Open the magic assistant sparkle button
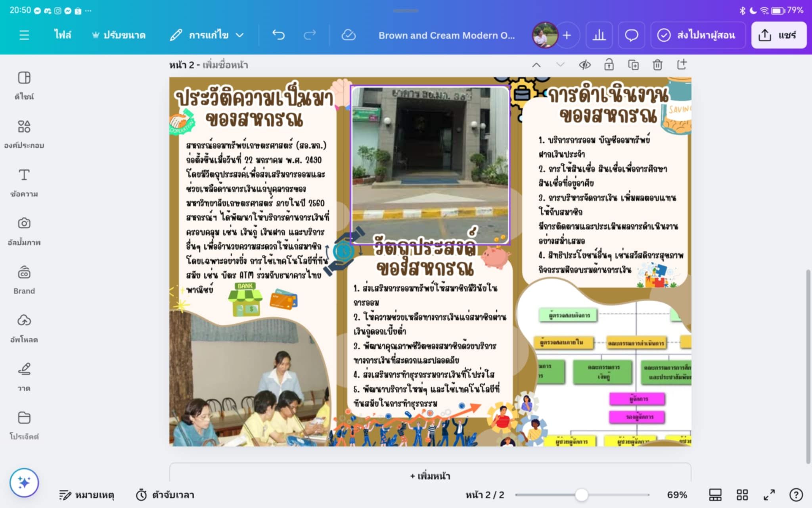The image size is (812, 508). pyautogui.click(x=24, y=483)
